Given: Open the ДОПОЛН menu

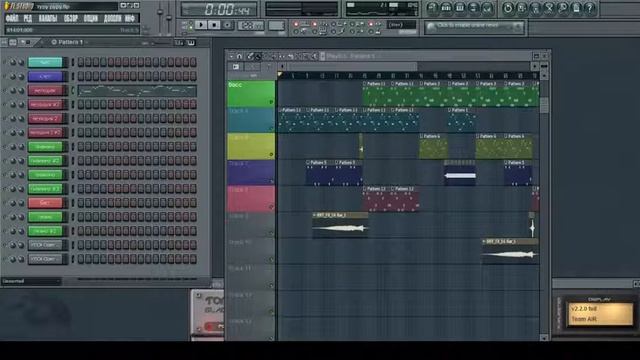Looking at the screenshot, I should 112,18.
